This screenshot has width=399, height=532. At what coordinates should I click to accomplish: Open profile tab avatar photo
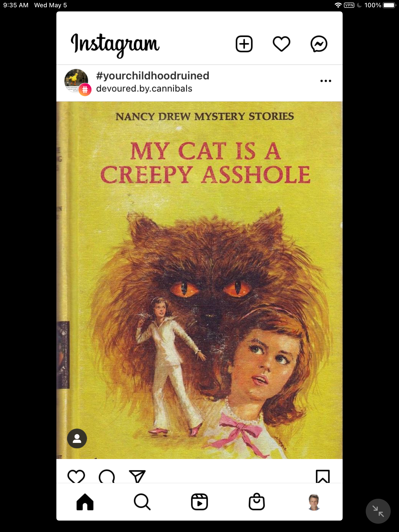314,502
